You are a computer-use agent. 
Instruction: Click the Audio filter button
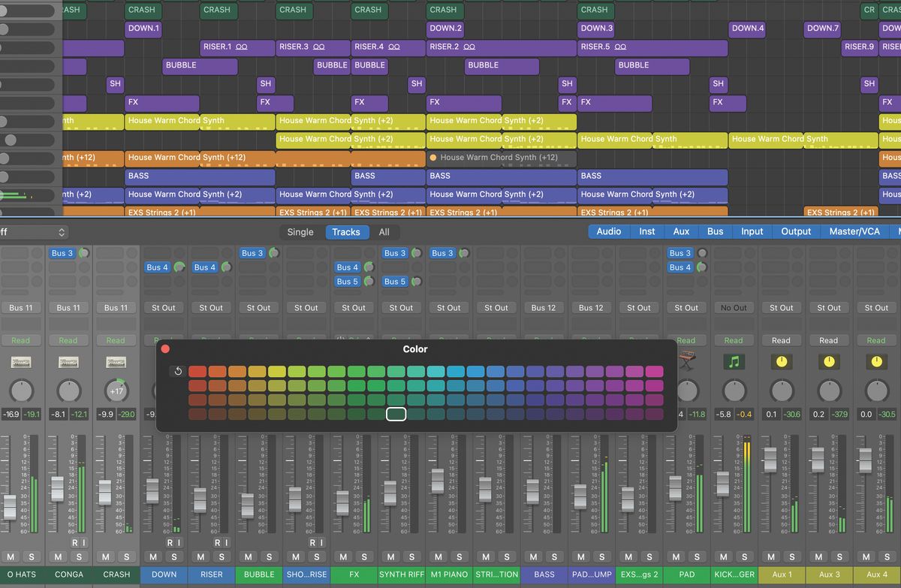[x=608, y=231]
